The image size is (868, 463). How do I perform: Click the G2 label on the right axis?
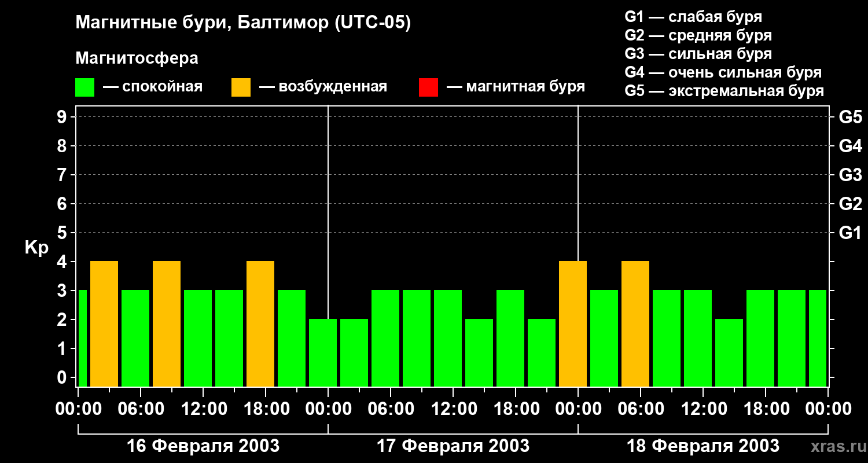850,204
